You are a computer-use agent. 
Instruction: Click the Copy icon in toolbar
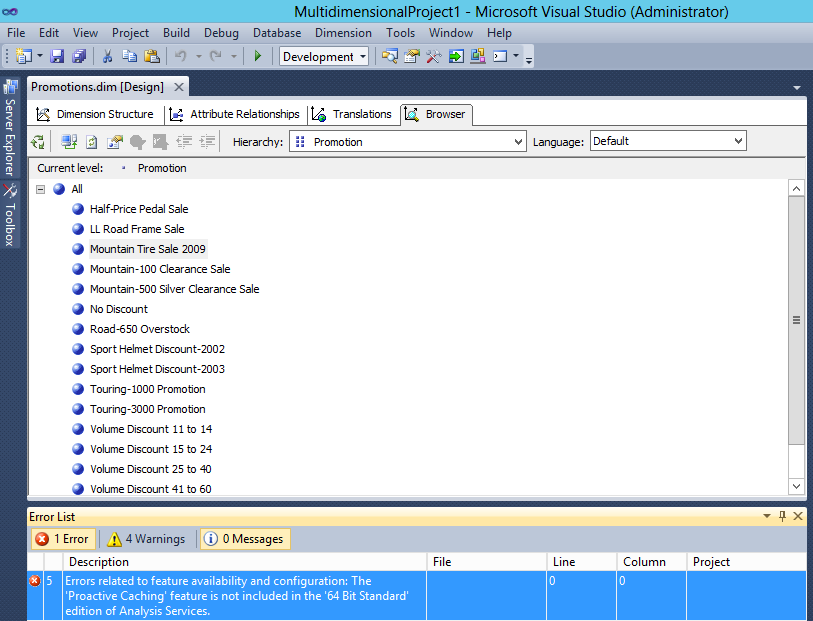130,56
